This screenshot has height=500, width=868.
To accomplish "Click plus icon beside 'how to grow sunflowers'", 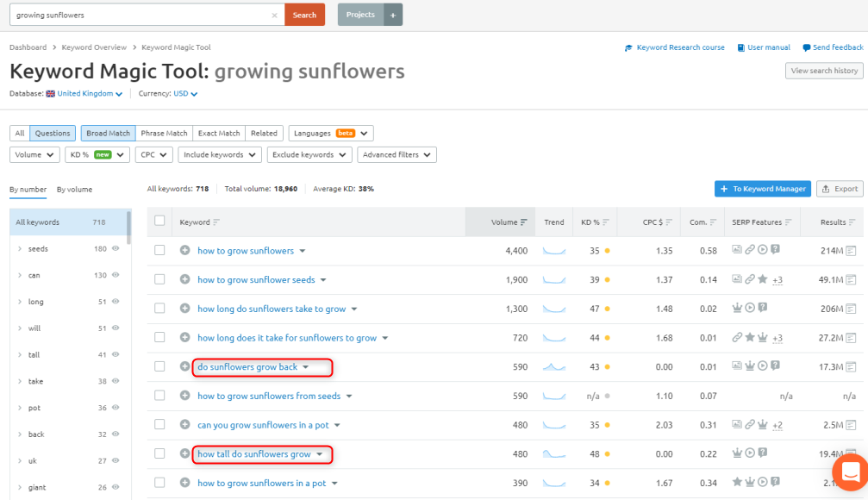I will click(184, 251).
